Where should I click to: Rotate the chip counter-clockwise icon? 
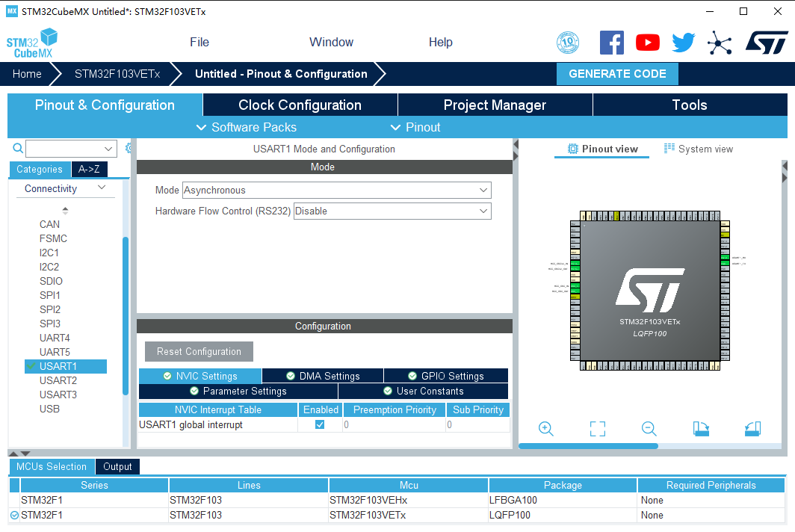(753, 429)
